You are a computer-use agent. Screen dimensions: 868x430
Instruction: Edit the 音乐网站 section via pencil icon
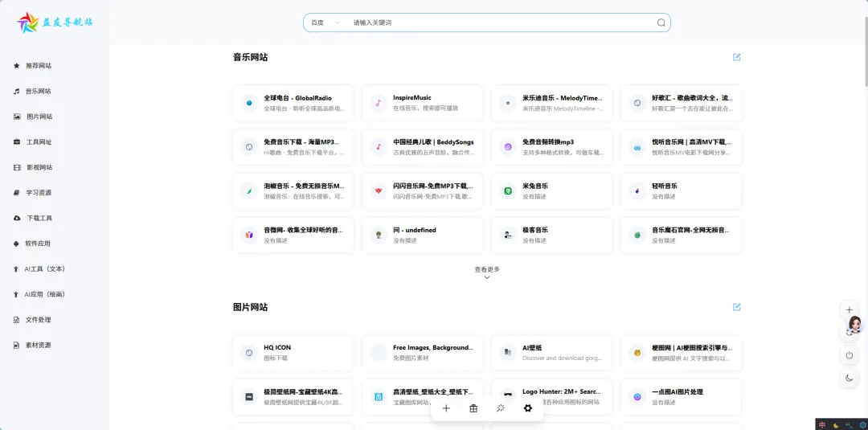point(736,57)
